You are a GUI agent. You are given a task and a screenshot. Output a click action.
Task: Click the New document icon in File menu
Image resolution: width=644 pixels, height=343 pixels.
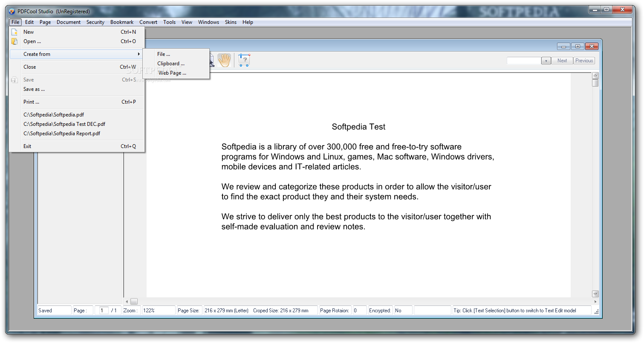[x=14, y=32]
